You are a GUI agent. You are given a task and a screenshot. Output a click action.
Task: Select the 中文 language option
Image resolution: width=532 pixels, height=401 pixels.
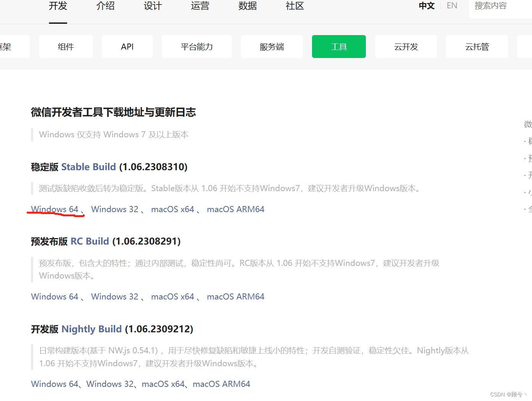[x=427, y=6]
